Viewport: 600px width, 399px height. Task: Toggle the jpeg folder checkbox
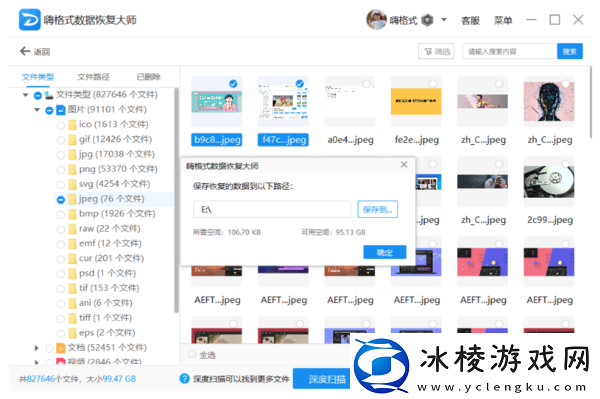click(x=60, y=200)
